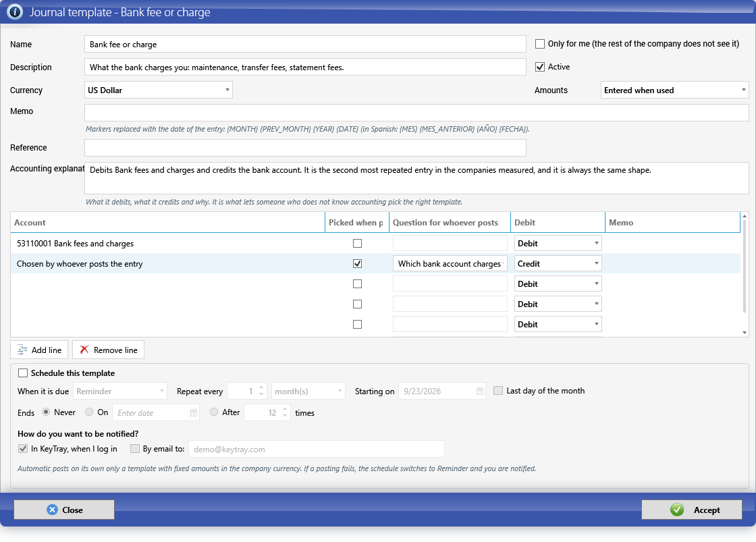This screenshot has height=542, width=756.
Task: Decrease the After times count
Action: click(x=285, y=416)
